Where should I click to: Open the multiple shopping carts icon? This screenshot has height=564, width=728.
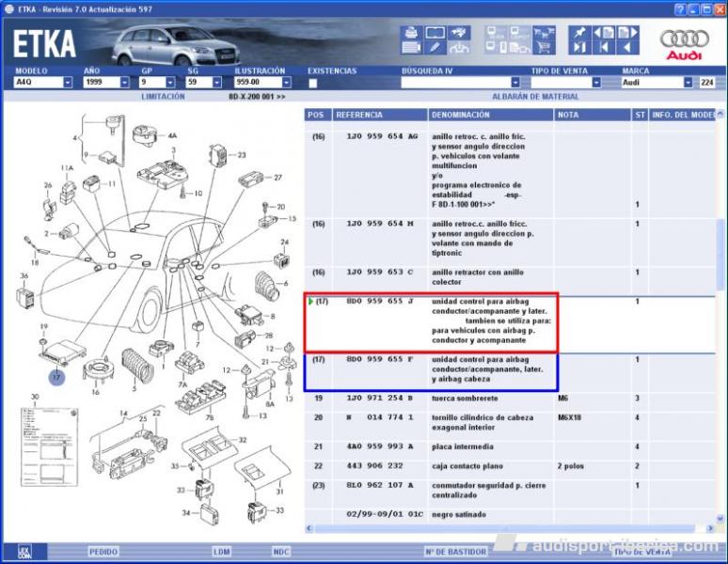[544, 33]
